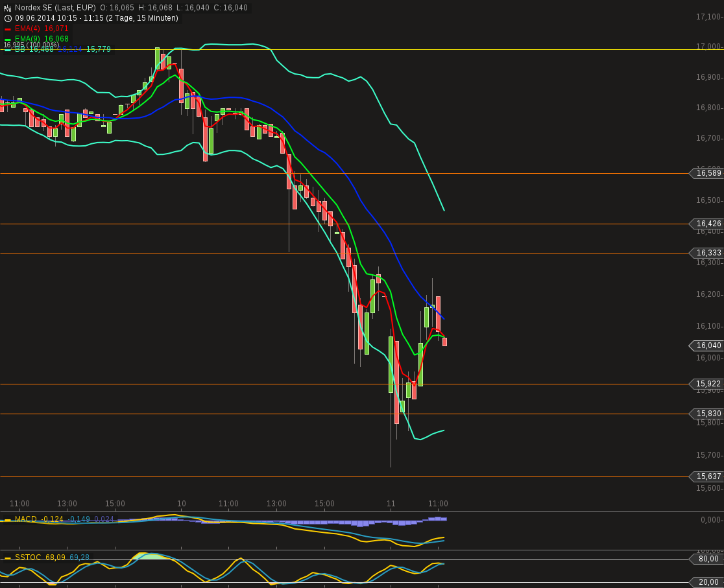Click the 0,000 MACD axis label
This screenshot has width=724, height=588.
tap(710, 520)
